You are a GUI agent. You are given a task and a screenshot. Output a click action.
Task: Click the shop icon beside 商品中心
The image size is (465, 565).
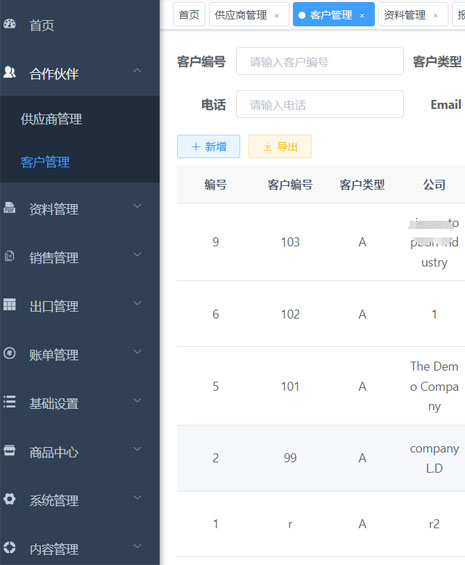10,450
